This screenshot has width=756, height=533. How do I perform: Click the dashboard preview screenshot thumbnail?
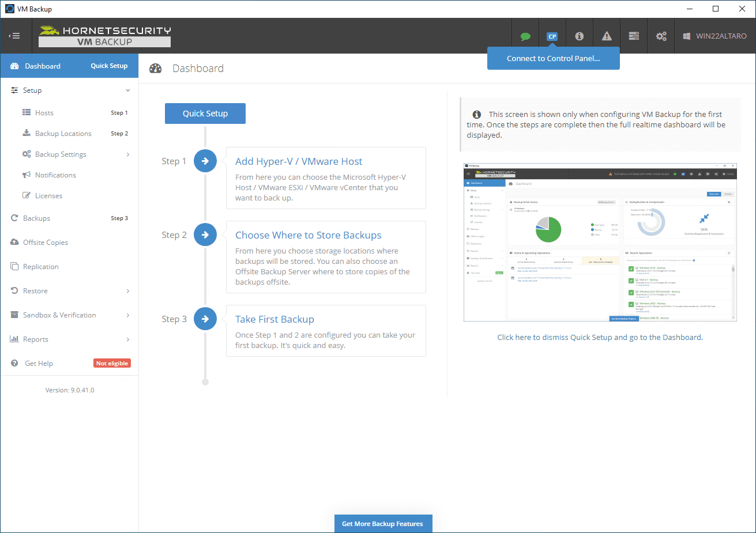(600, 242)
